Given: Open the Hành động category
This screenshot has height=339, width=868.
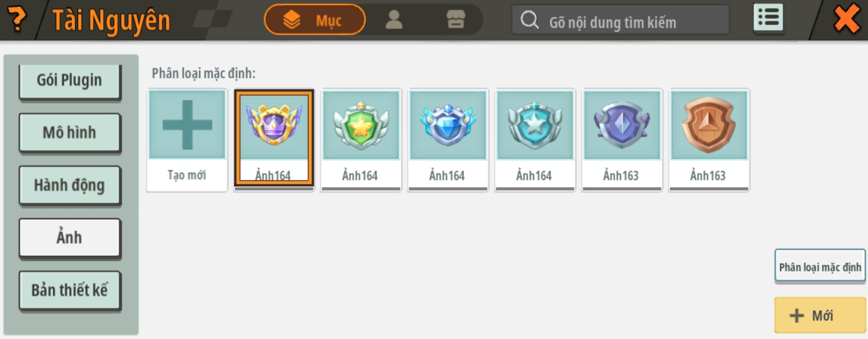Looking at the screenshot, I should [70, 185].
